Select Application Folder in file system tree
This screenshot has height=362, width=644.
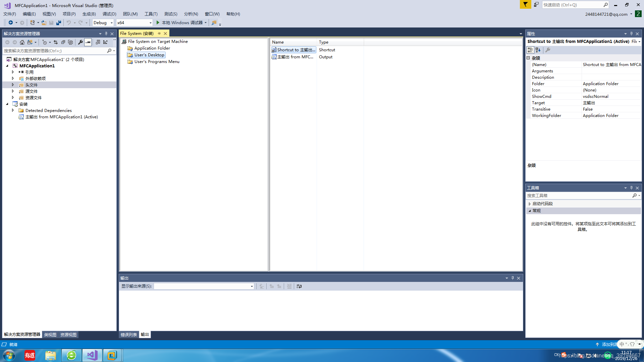tap(152, 48)
